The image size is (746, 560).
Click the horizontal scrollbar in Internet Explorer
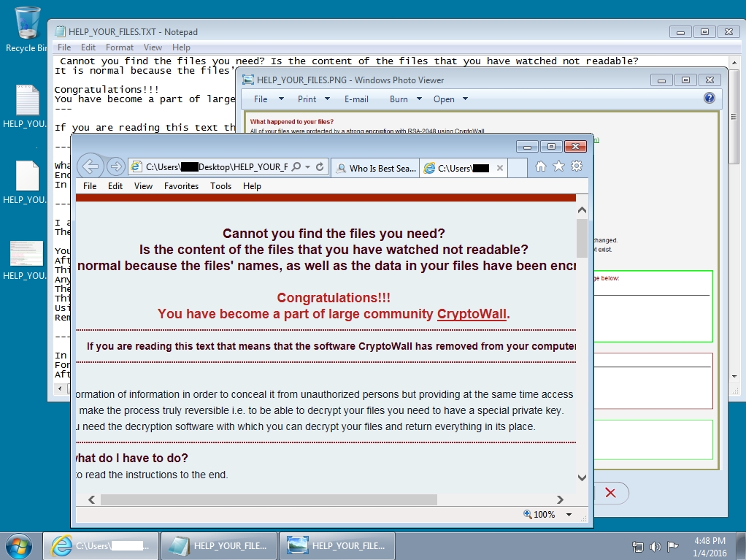click(x=268, y=499)
